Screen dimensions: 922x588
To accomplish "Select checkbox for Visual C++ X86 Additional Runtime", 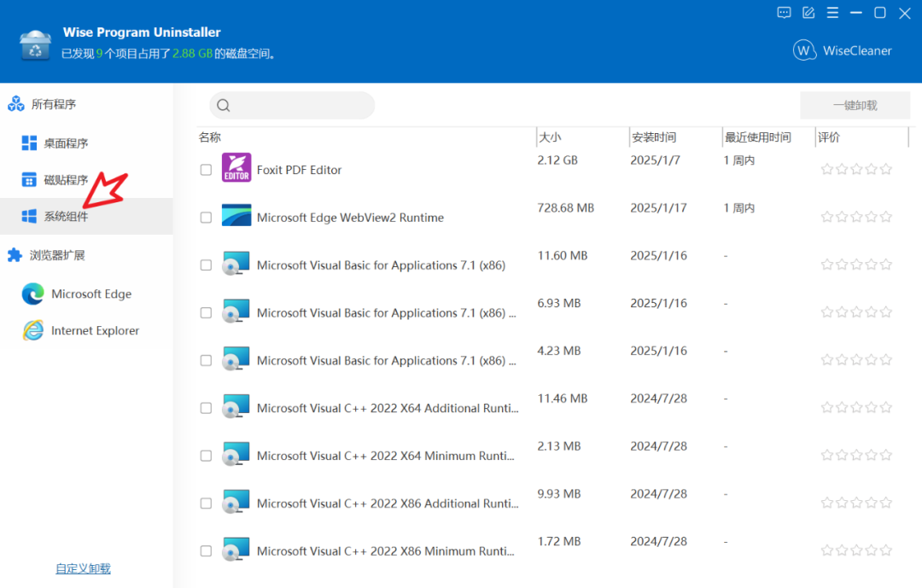I will [206, 504].
